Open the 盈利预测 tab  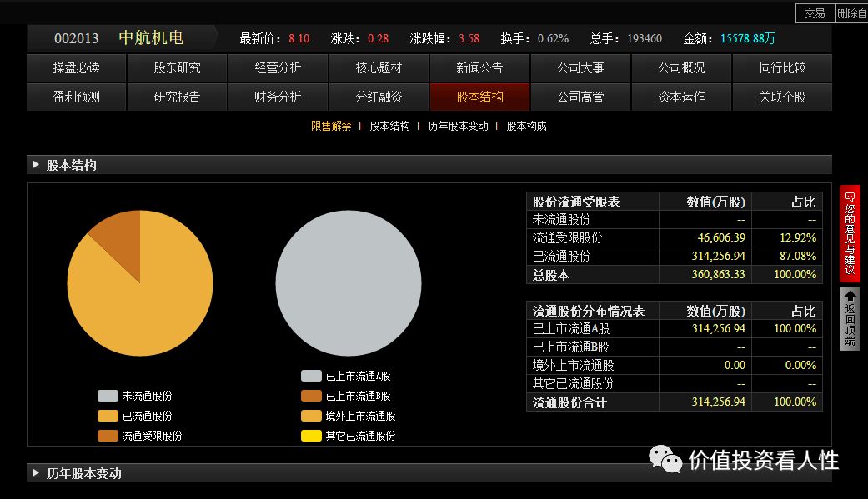pyautogui.click(x=77, y=97)
